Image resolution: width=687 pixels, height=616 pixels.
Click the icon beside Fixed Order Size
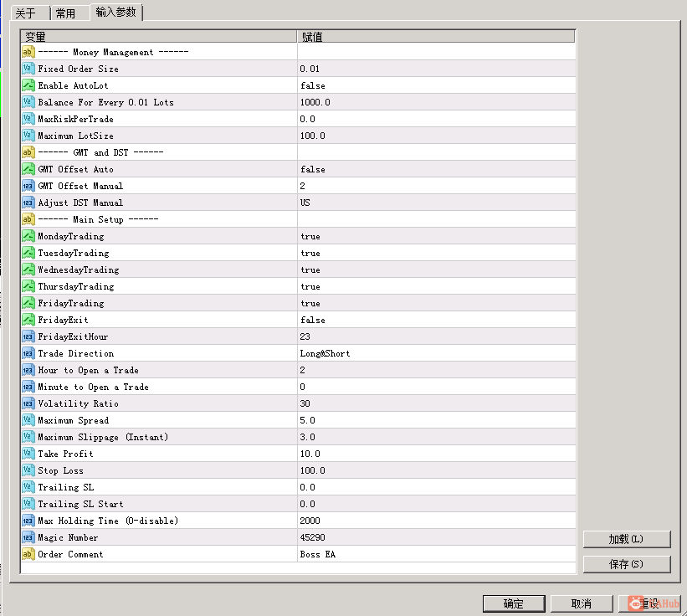pyautogui.click(x=28, y=69)
